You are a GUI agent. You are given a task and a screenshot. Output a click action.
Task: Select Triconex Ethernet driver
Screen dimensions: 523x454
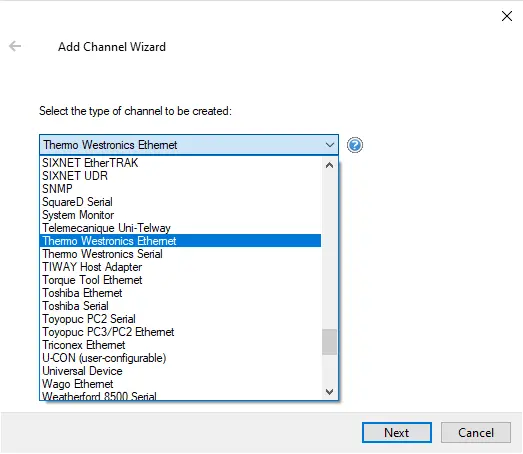180,345
